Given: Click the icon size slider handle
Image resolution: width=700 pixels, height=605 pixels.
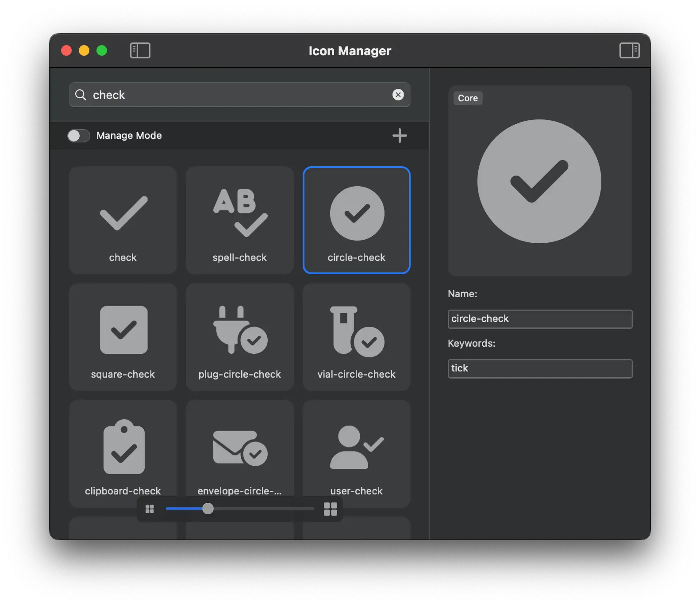Looking at the screenshot, I should [x=208, y=509].
